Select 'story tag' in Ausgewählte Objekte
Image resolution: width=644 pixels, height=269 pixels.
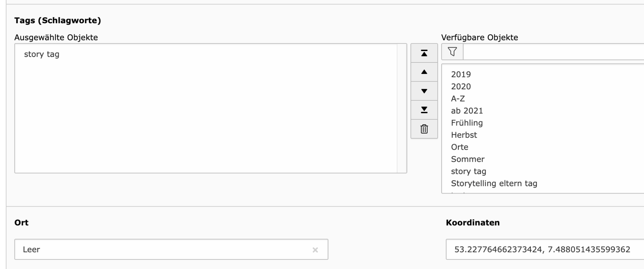pyautogui.click(x=42, y=54)
